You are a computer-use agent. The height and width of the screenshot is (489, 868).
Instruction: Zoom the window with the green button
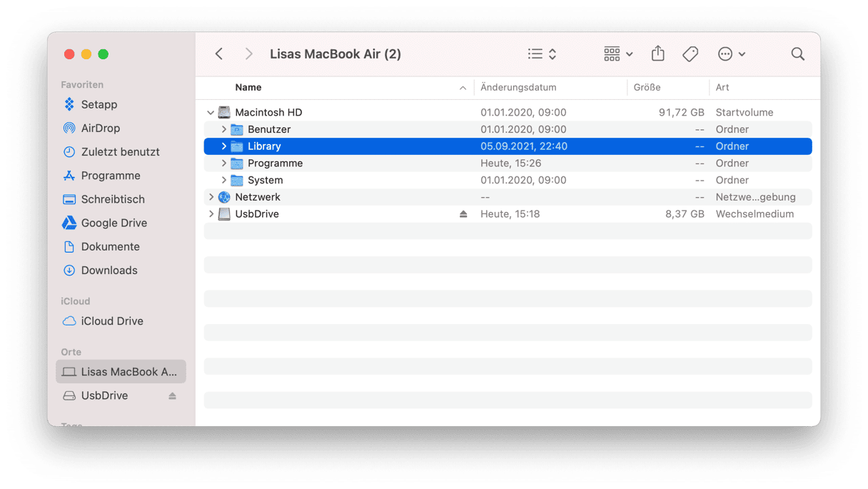(104, 54)
